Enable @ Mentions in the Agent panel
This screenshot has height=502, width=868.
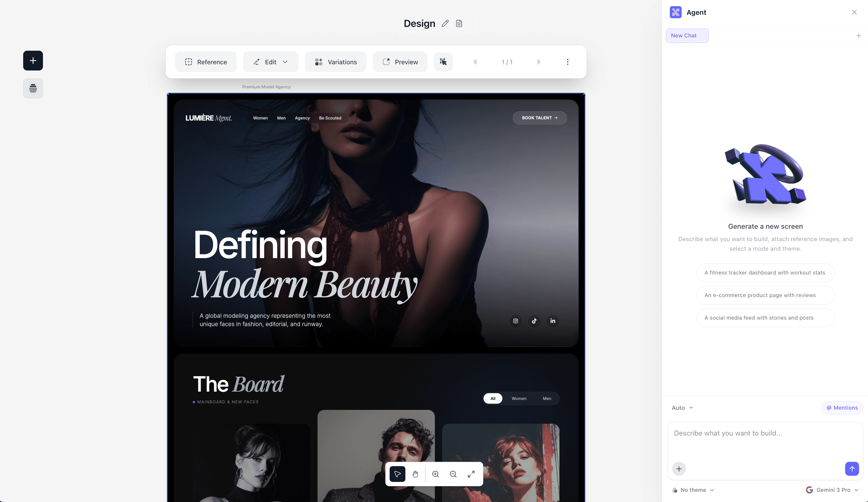coord(842,408)
